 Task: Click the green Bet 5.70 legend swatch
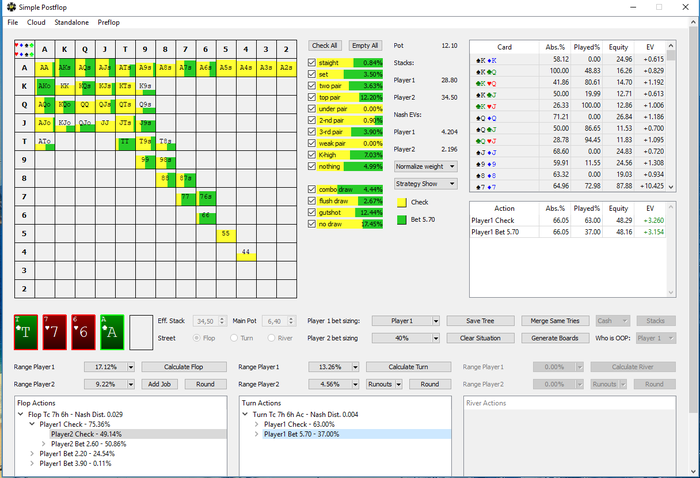pos(401,219)
